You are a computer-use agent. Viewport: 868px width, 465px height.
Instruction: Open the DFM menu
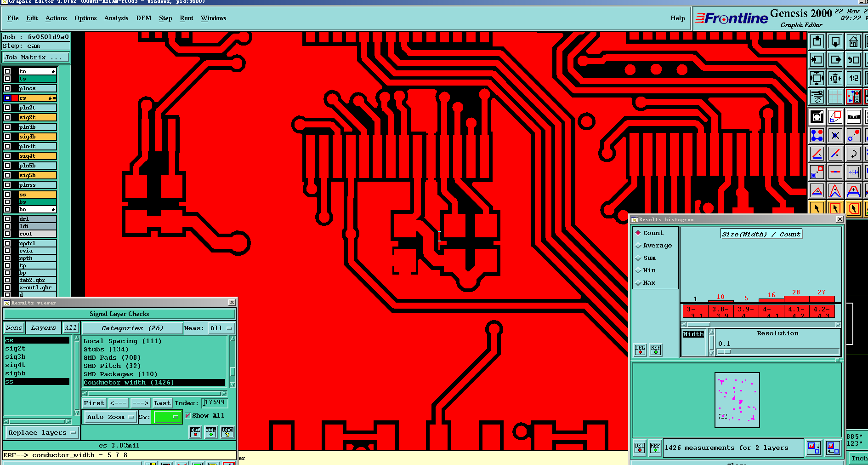point(144,18)
